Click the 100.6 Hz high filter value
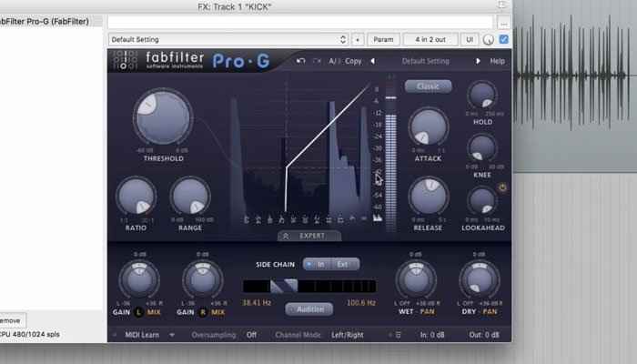Screen dimensions: 637x364 pyautogui.click(x=361, y=303)
